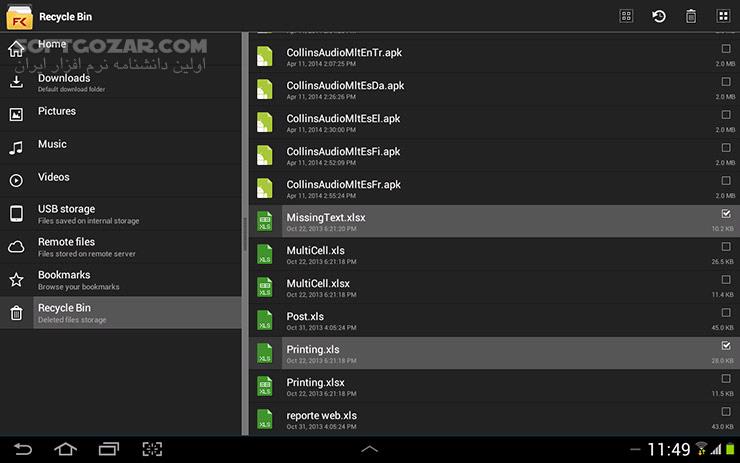The image size is (740, 463).
Task: Click the vertical pane divider handle
Action: click(245, 234)
